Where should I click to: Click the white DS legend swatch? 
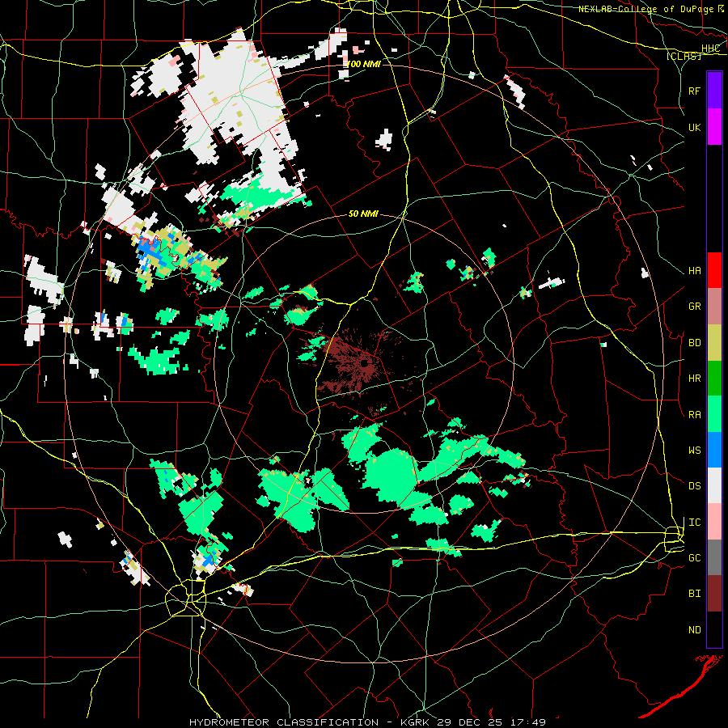714,486
